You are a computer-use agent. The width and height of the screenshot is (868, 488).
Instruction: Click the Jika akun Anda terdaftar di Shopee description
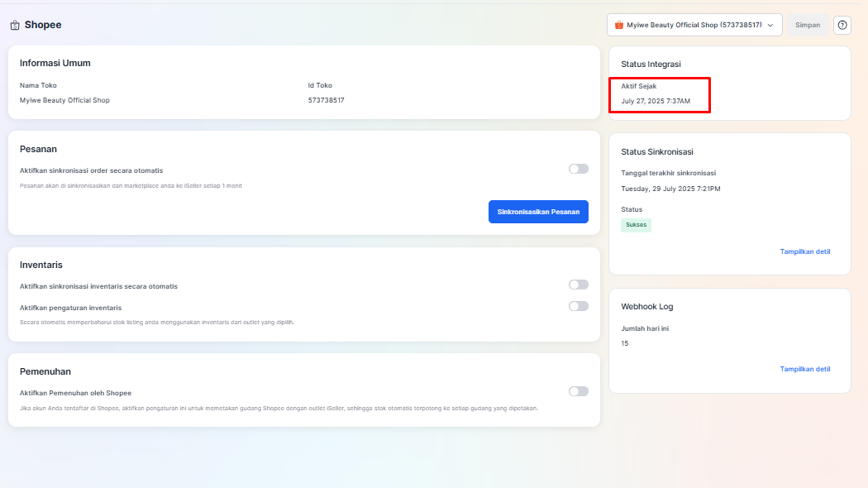point(279,409)
